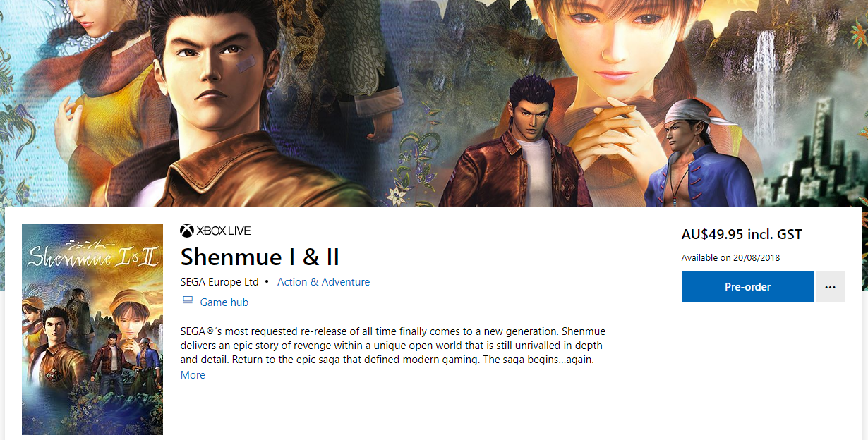Select the Shenmue I & II title heading
Viewport: 868px width, 440px height.
(260, 257)
